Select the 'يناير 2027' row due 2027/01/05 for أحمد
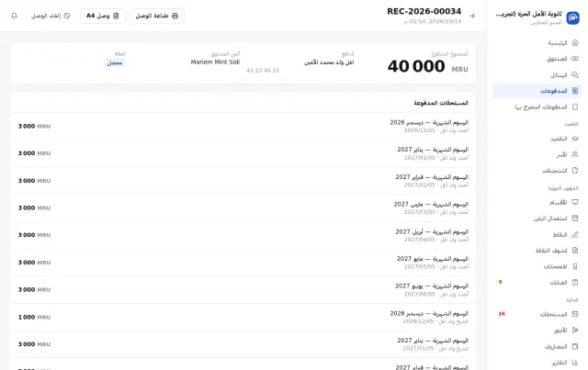This screenshot has width=588, height=370. (243, 153)
